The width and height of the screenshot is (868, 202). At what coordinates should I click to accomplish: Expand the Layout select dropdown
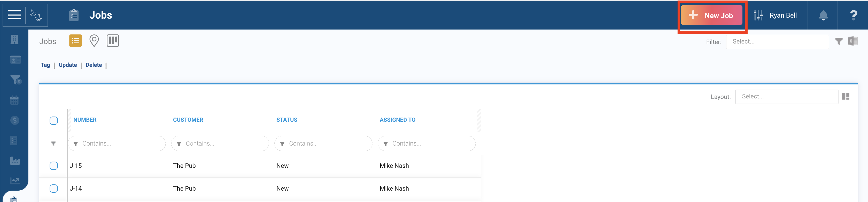coord(786,97)
